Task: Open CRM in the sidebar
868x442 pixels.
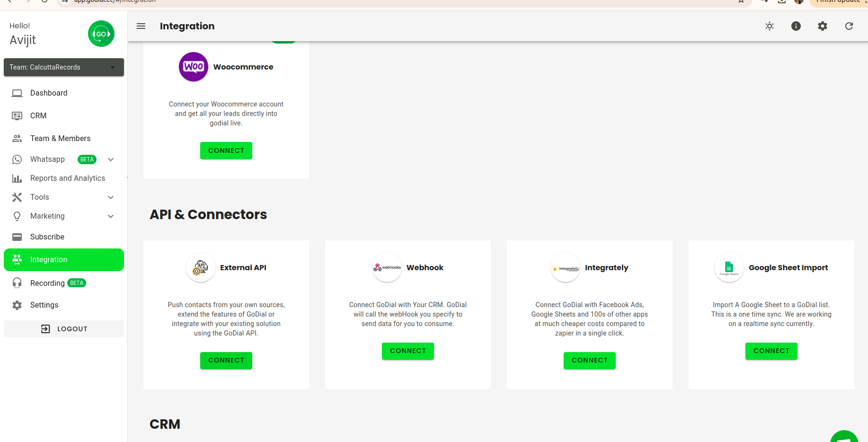Action: (x=64, y=116)
